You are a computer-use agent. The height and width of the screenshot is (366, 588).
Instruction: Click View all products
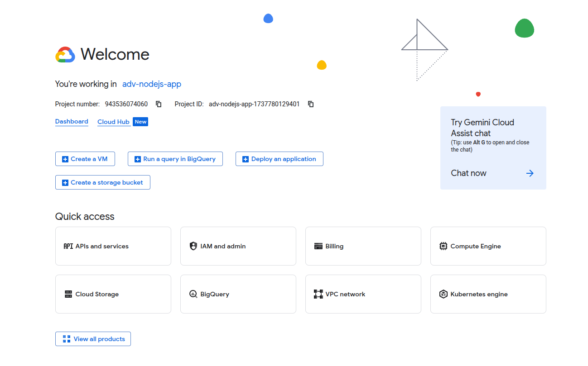(x=93, y=339)
